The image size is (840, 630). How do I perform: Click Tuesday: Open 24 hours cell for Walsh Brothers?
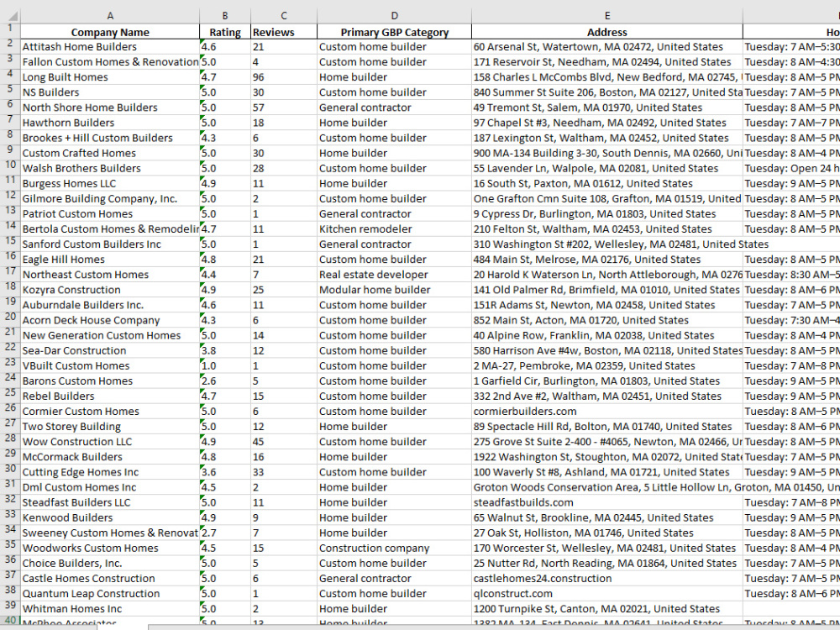(x=791, y=168)
